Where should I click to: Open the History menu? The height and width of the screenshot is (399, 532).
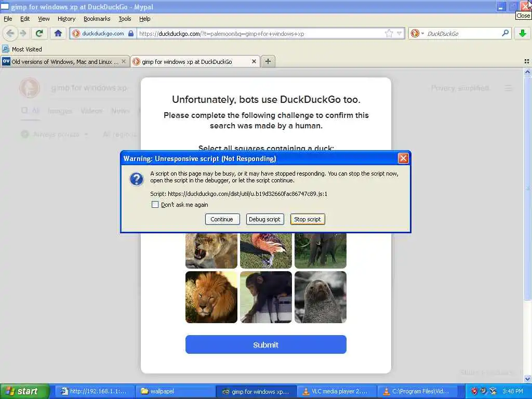tap(66, 19)
